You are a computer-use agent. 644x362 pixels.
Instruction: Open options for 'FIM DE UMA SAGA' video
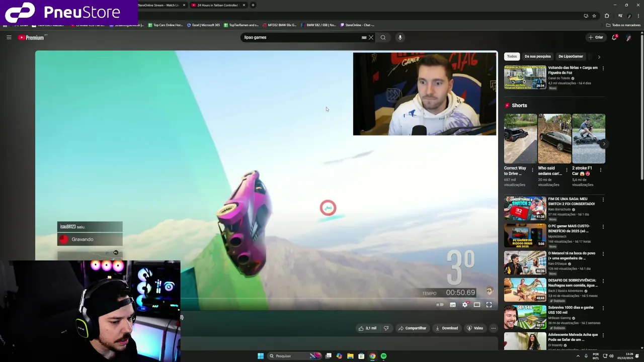[603, 200]
